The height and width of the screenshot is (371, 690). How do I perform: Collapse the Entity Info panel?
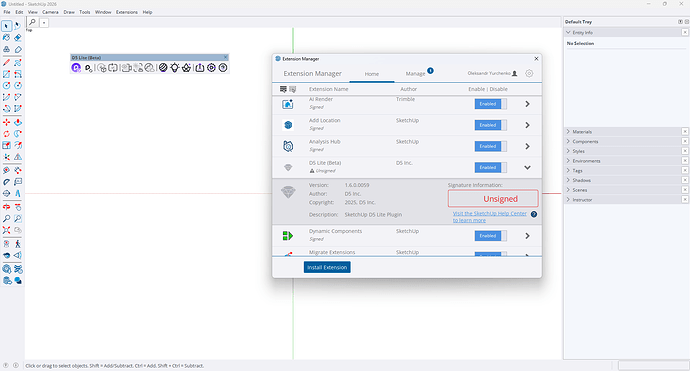point(568,33)
